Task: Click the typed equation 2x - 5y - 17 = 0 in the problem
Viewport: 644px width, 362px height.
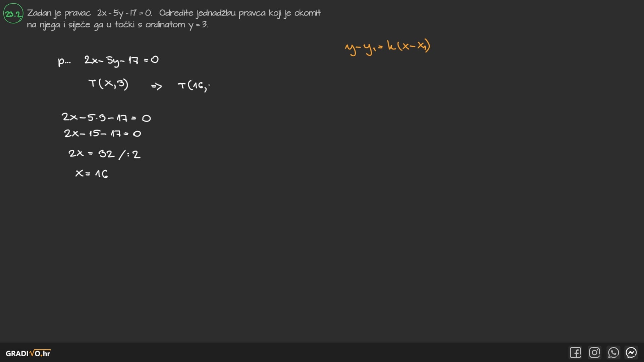Action: click(124, 13)
